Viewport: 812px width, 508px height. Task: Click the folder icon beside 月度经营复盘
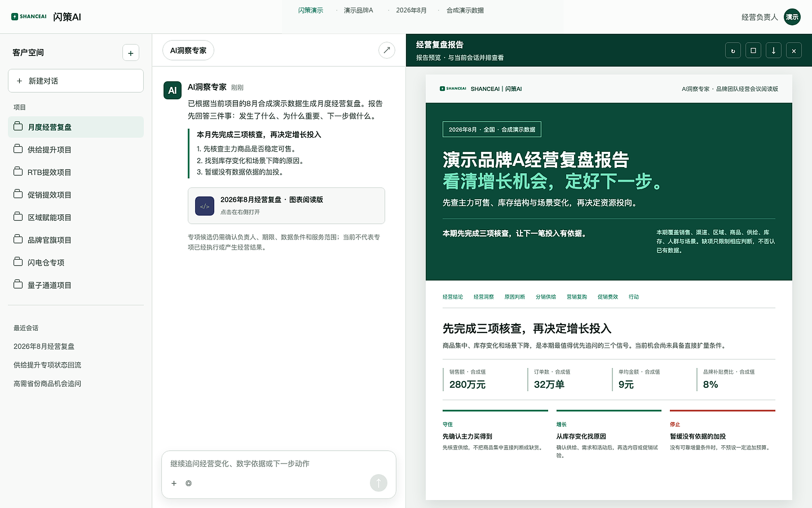18,126
